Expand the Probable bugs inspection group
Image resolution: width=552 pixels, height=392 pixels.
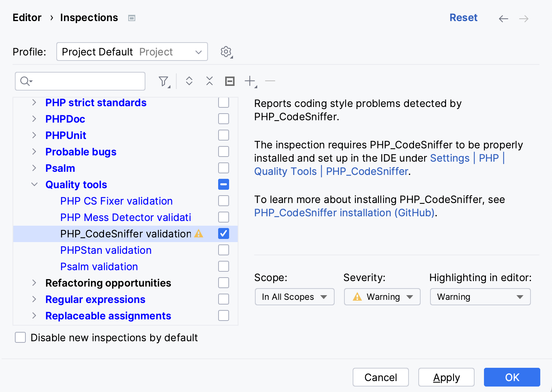(x=34, y=151)
